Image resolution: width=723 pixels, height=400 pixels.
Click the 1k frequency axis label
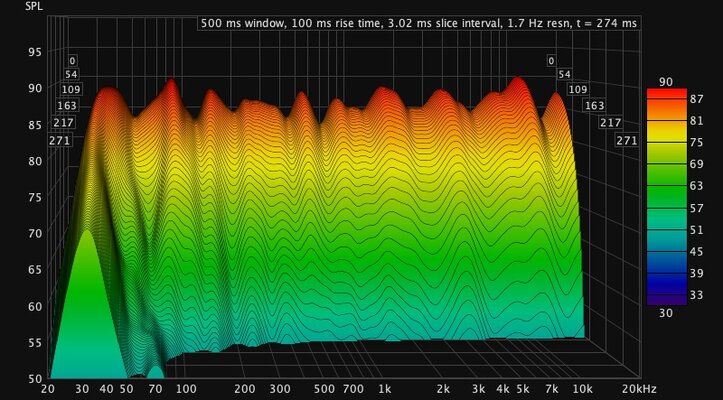[x=385, y=389]
